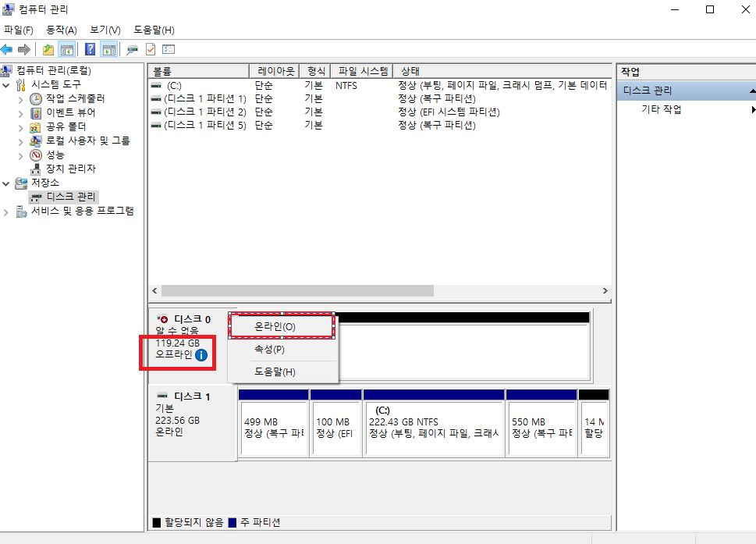
Task: Open the 동작(A) menu
Action: (61, 30)
